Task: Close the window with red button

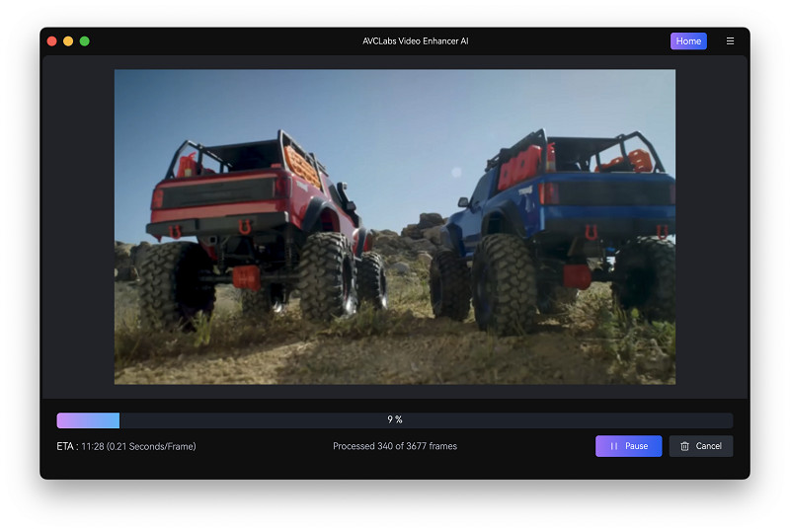Action: pyautogui.click(x=51, y=41)
